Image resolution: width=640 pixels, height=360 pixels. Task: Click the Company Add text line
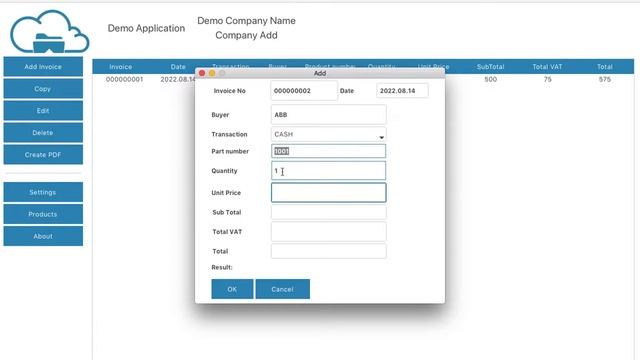pos(247,35)
